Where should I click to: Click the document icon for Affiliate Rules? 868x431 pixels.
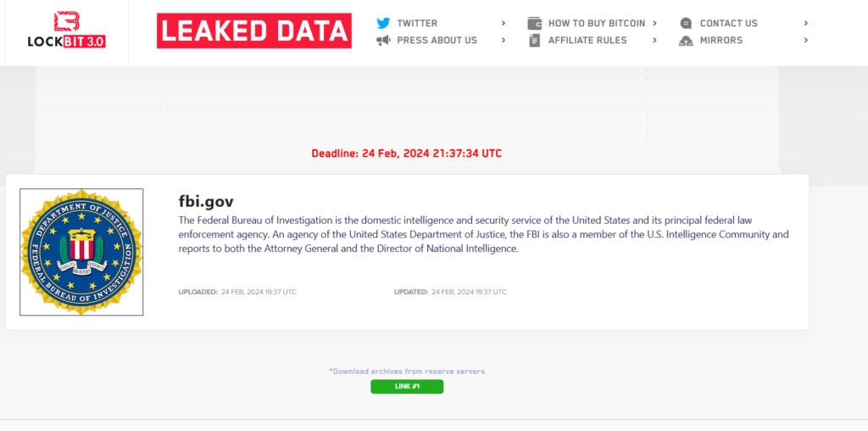click(534, 40)
